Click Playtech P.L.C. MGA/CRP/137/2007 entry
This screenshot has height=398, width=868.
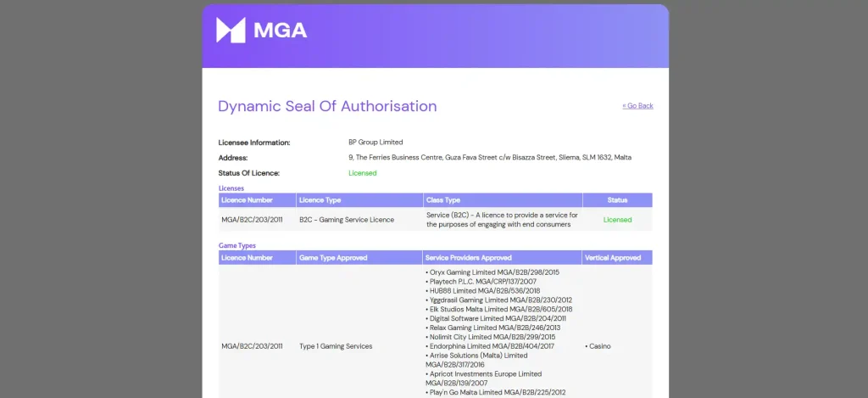pos(483,282)
